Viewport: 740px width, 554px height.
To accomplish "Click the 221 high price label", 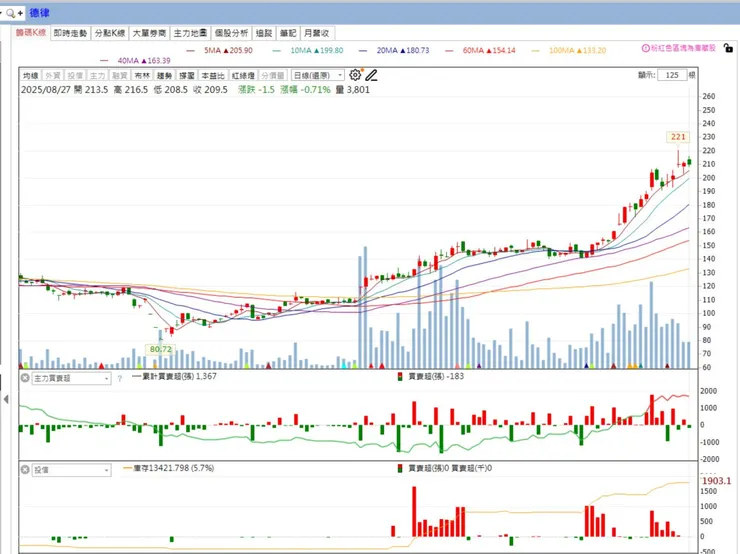I will [678, 137].
